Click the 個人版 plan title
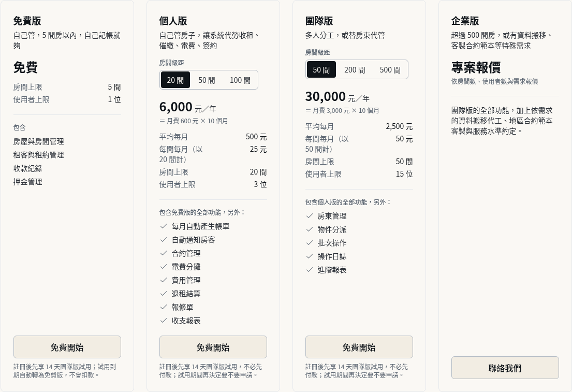This screenshot has width=572, height=392. (x=173, y=21)
